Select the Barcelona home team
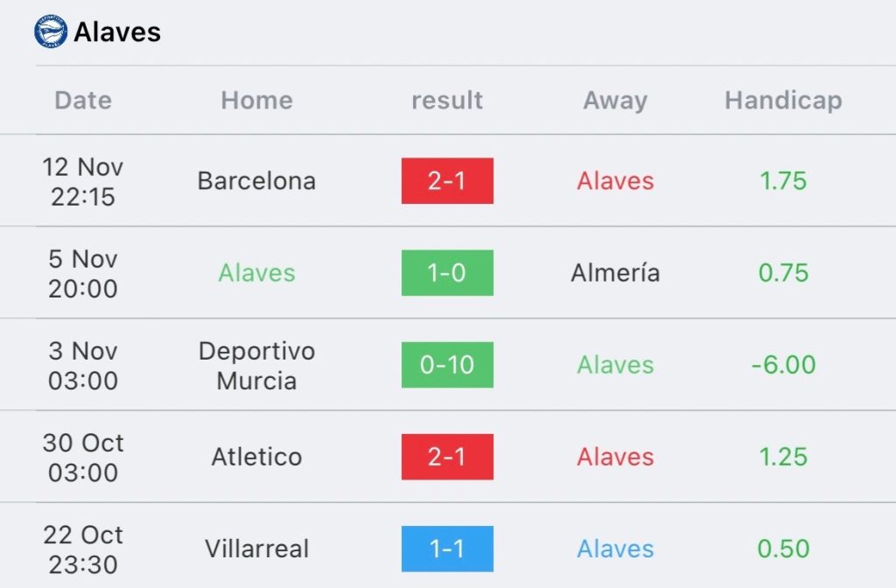896x588 pixels. (256, 181)
